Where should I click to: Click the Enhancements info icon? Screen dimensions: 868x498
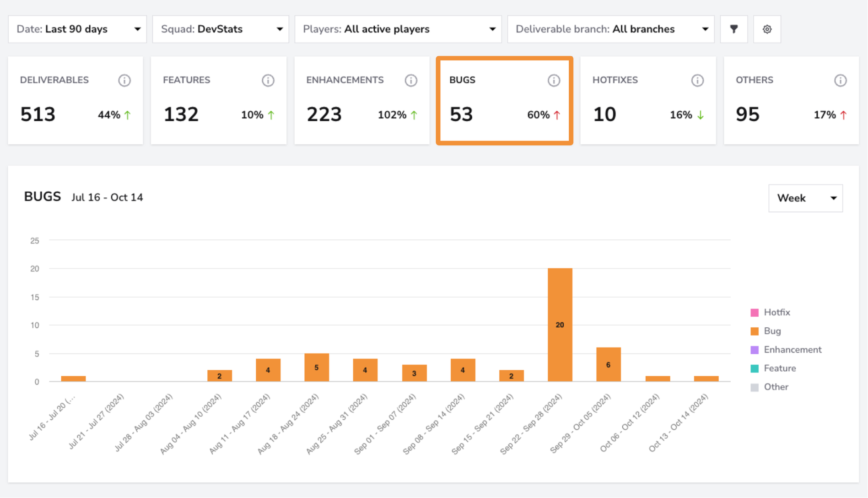[411, 81]
